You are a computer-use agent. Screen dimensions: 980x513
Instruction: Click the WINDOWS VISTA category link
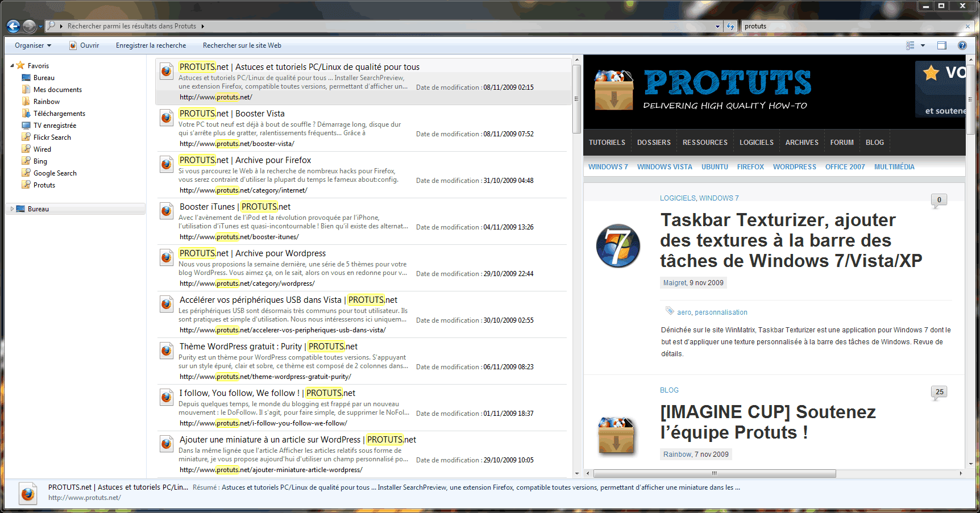click(665, 167)
